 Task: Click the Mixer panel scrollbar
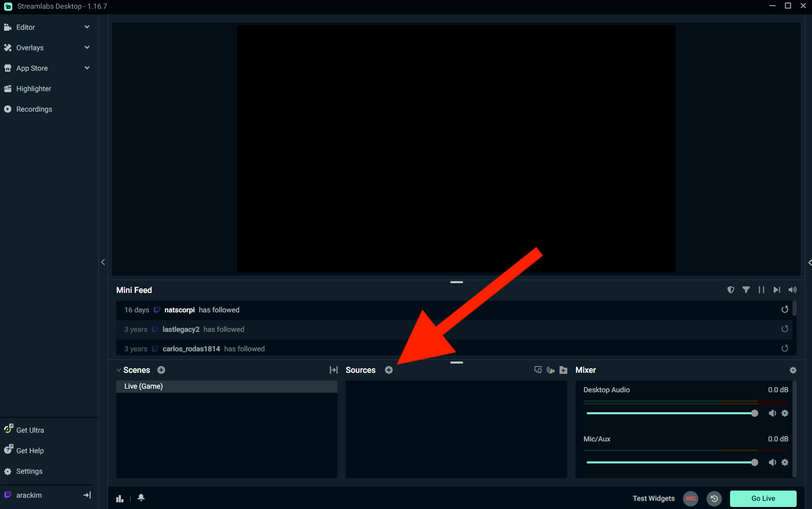pos(795,429)
